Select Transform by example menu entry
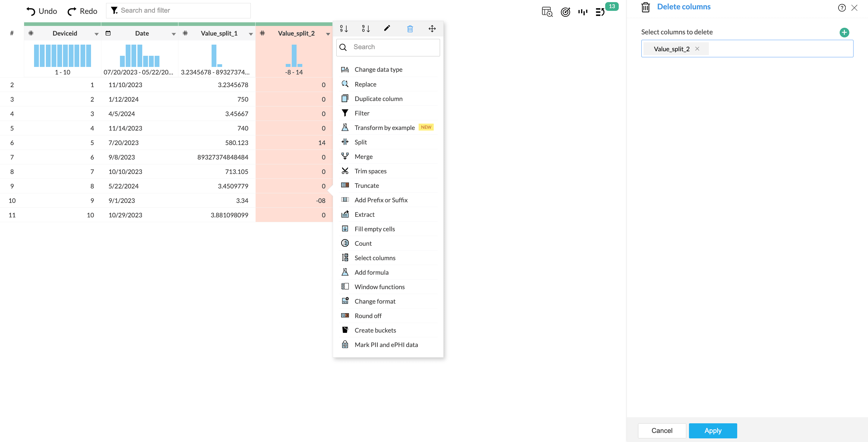 point(385,128)
